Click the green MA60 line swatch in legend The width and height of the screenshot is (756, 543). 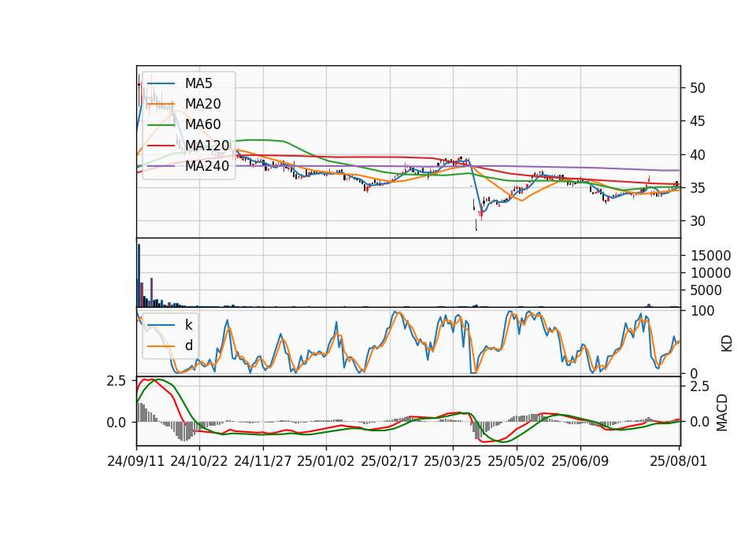pos(161,125)
